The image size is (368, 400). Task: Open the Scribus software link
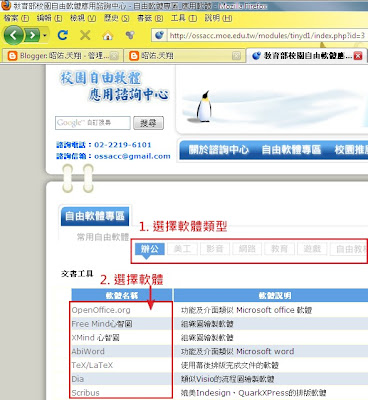[x=85, y=393]
